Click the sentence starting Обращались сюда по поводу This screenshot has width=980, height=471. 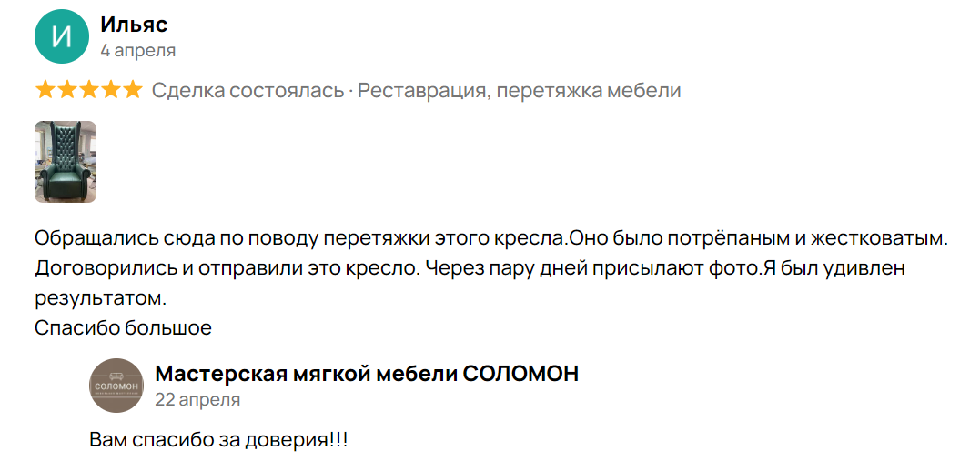pyautogui.click(x=302, y=238)
